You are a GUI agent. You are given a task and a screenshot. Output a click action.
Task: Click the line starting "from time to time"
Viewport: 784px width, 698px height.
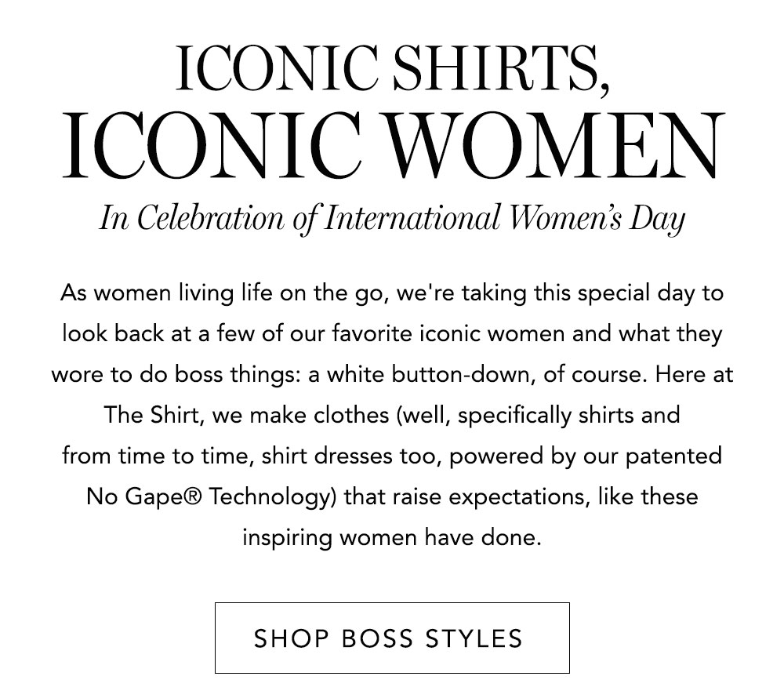(x=392, y=456)
